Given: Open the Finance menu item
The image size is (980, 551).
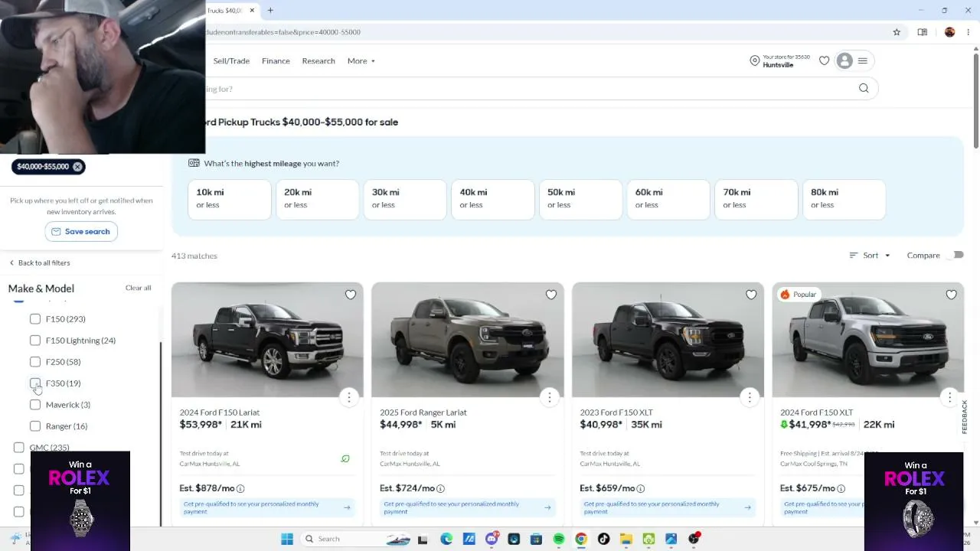Looking at the screenshot, I should click(x=276, y=61).
